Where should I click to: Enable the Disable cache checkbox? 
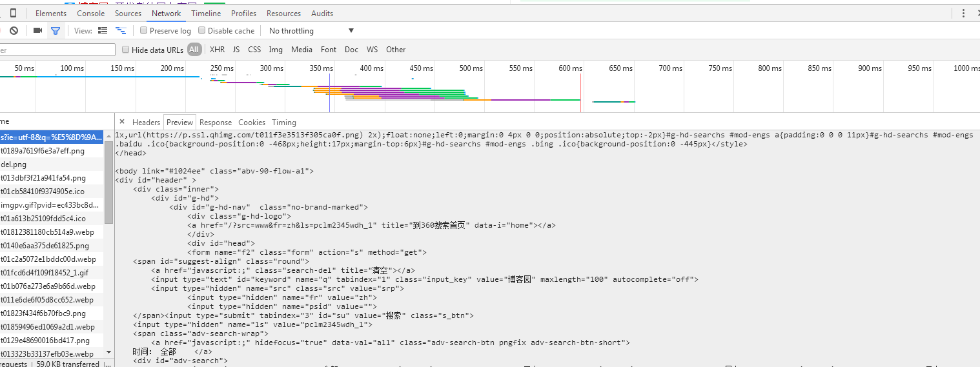pos(202,30)
